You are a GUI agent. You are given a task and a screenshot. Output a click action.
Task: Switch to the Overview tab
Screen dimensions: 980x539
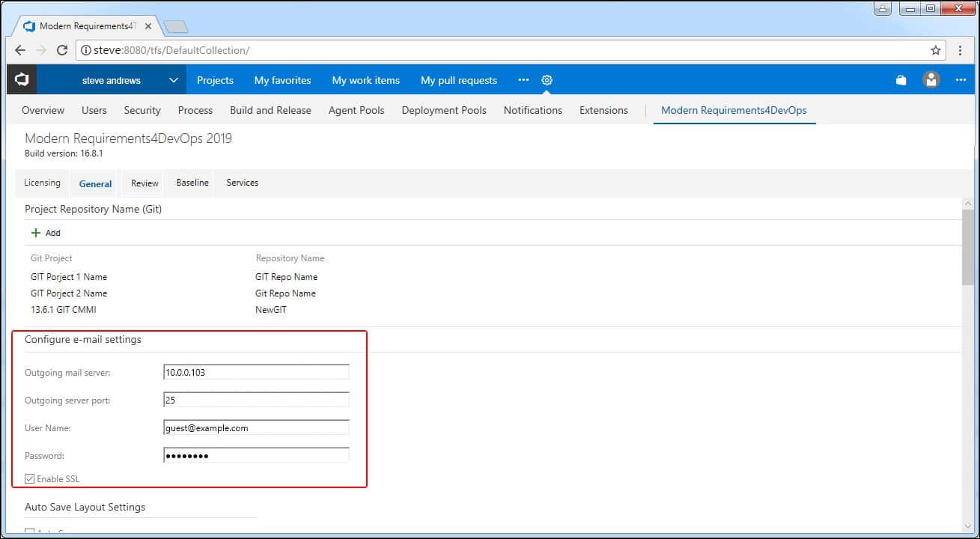(x=43, y=110)
